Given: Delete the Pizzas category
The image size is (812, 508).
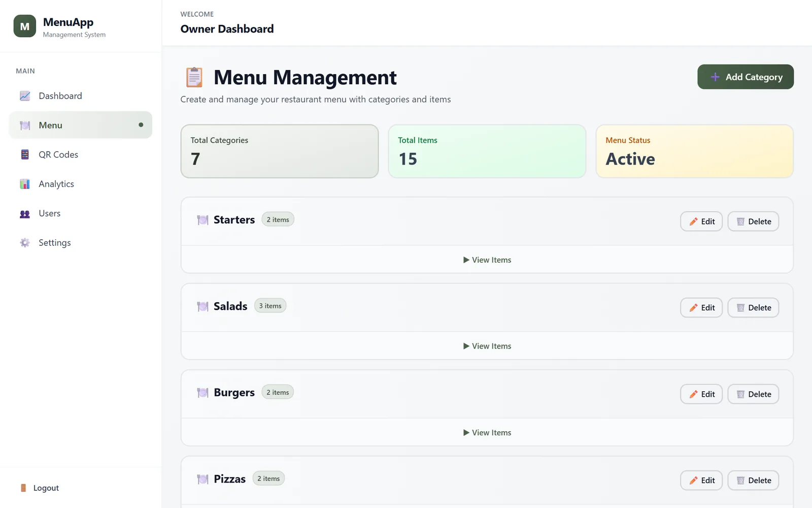Looking at the screenshot, I should [753, 481].
